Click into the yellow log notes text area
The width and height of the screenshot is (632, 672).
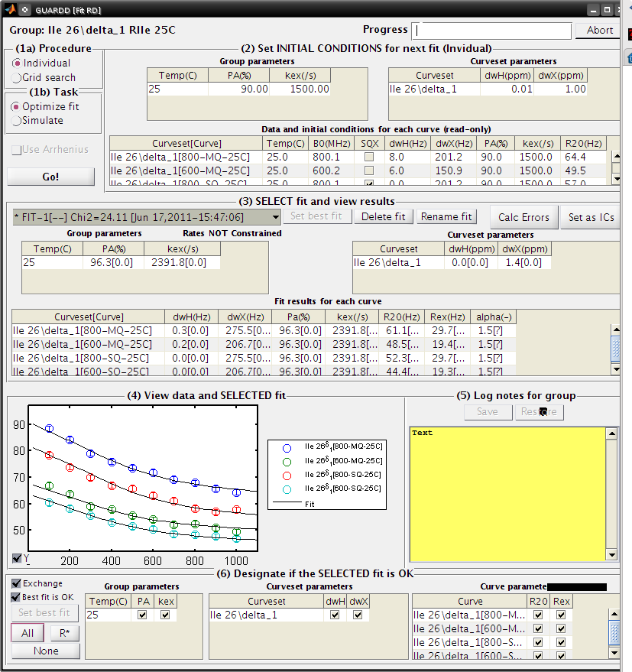tap(507, 494)
